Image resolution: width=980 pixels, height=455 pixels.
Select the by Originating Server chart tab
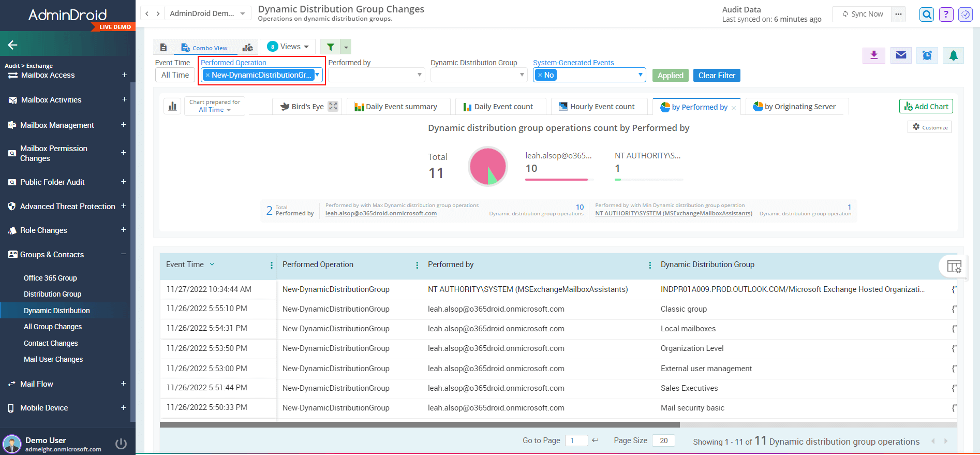point(795,107)
